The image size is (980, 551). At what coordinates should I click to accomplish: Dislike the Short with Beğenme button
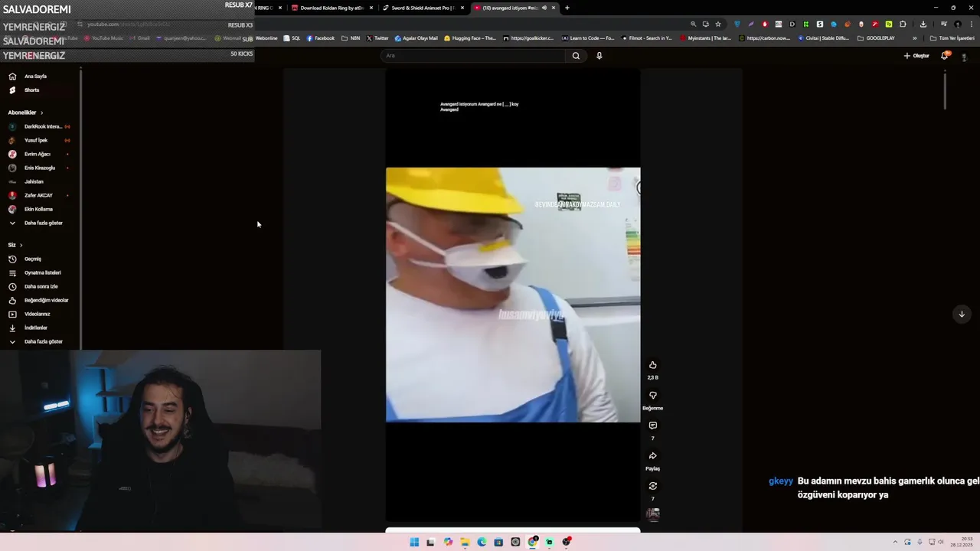(x=653, y=396)
